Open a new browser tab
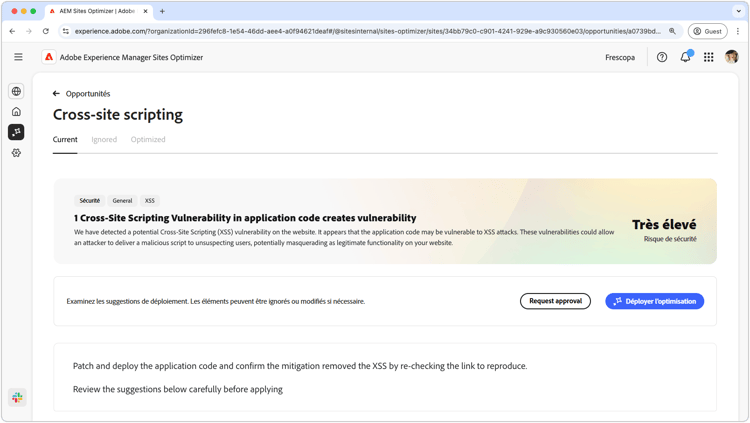 tap(162, 11)
